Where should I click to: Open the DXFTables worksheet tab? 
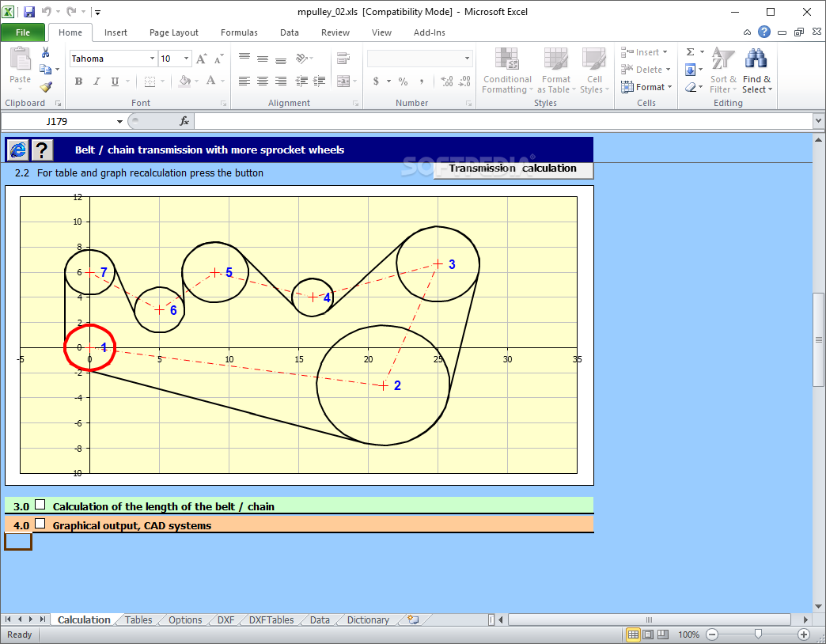[x=271, y=619]
